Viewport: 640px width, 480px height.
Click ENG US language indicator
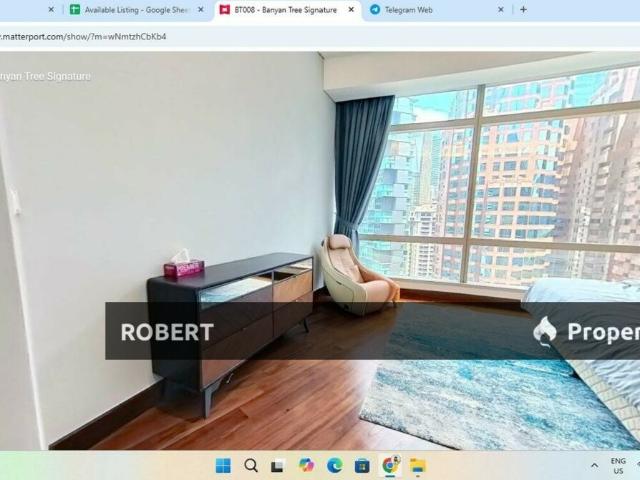[618, 466]
